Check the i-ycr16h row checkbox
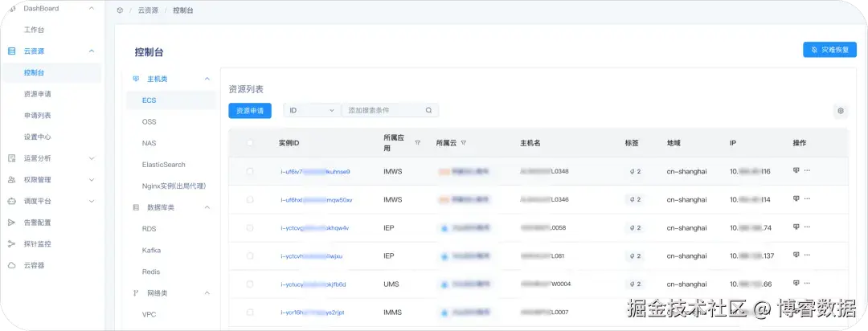The height and width of the screenshot is (331, 868). [250, 313]
